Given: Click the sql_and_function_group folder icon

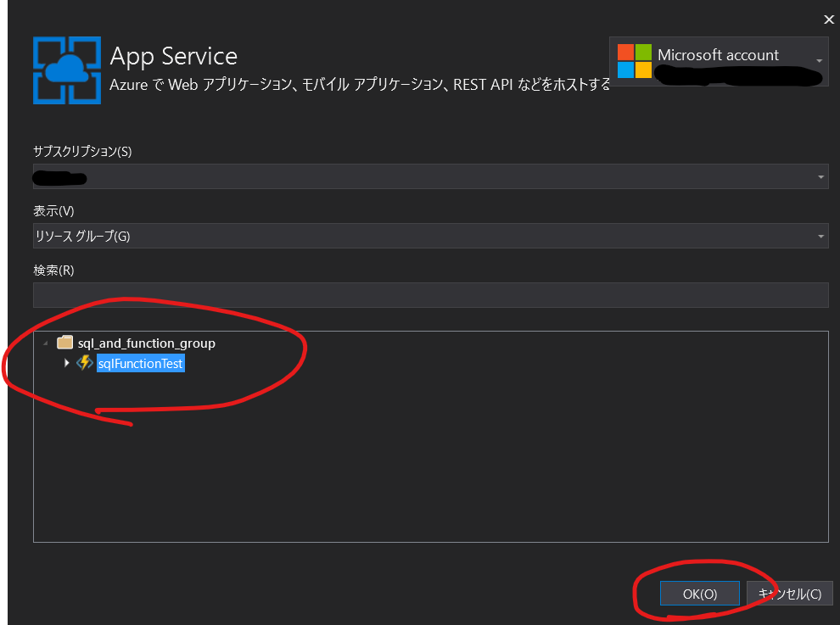Looking at the screenshot, I should pos(64,343).
